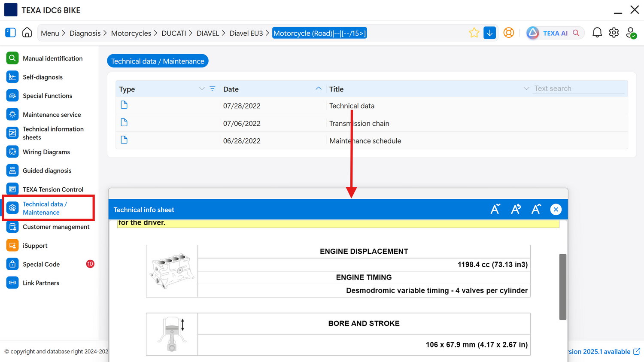This screenshot has height=362, width=644.
Task: Click the 106 x 67.9 mm bore value
Action: point(477,344)
